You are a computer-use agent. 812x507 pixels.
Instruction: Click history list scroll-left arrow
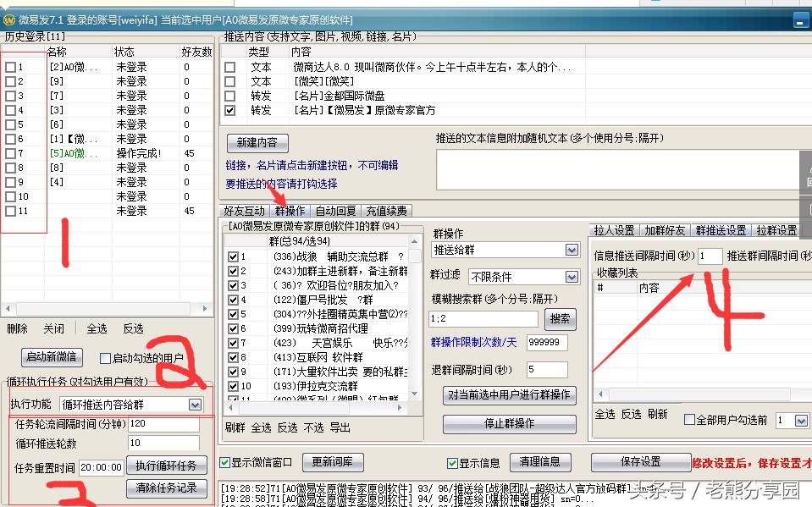(x=8, y=308)
